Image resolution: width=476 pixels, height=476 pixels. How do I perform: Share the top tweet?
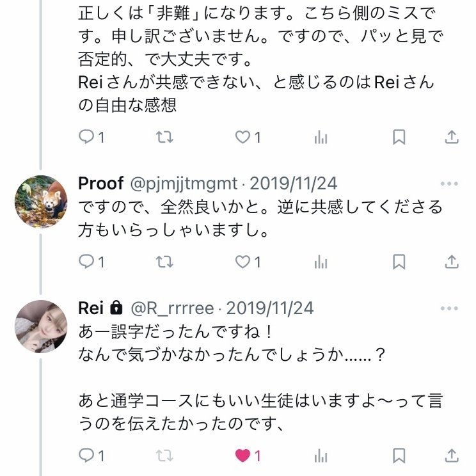point(451,137)
